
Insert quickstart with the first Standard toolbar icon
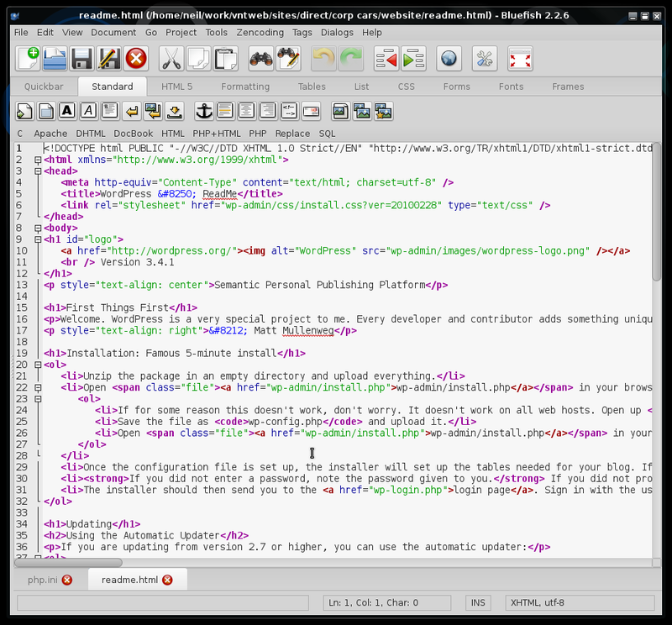(x=24, y=111)
